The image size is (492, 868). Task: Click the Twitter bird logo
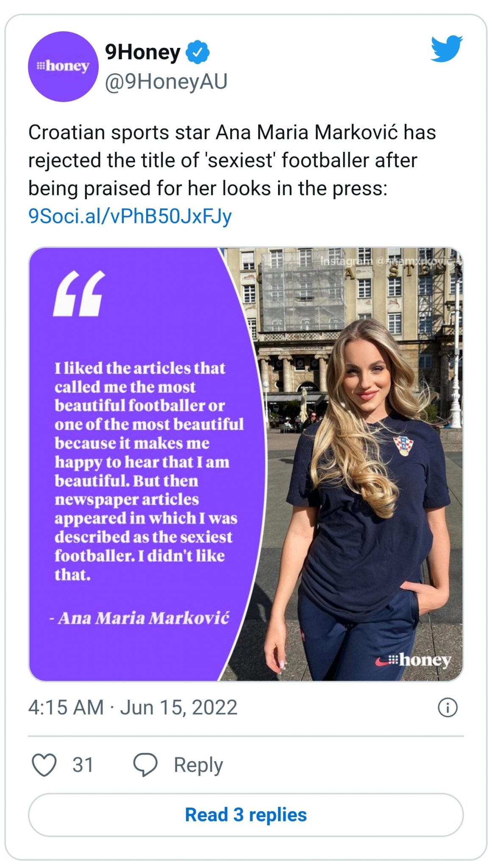click(446, 49)
